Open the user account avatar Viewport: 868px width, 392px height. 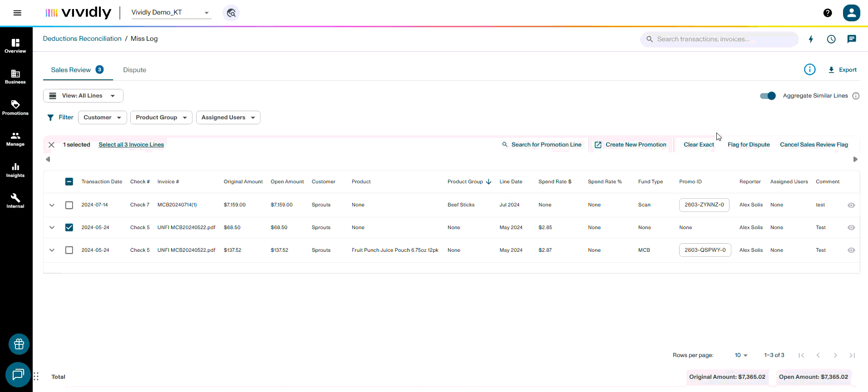(852, 13)
